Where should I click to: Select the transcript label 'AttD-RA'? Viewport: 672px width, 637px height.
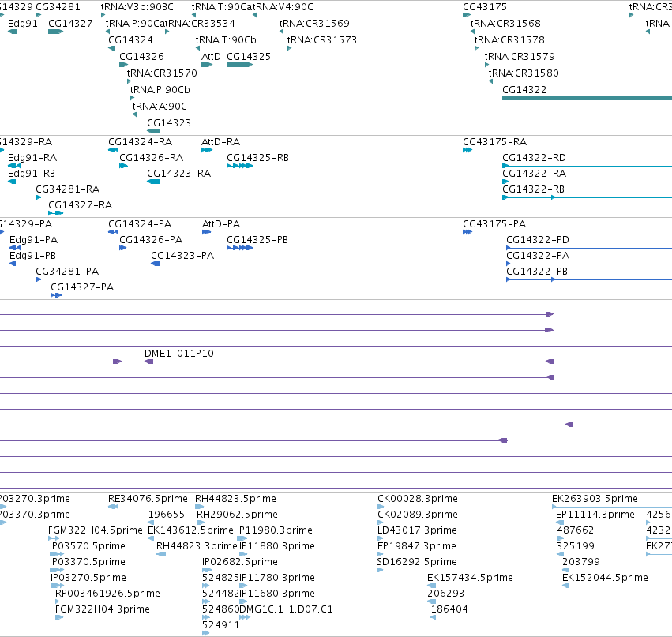tap(221, 142)
